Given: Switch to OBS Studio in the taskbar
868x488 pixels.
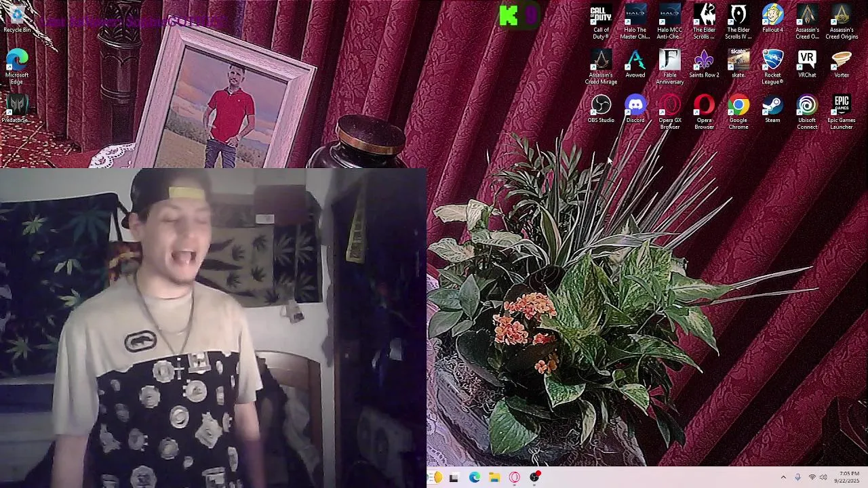Looking at the screenshot, I should [535, 478].
